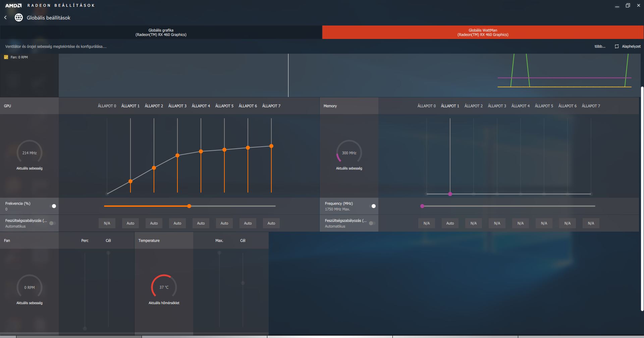
Task: Click the Ventilátor és órajel description text
Action: tap(56, 46)
